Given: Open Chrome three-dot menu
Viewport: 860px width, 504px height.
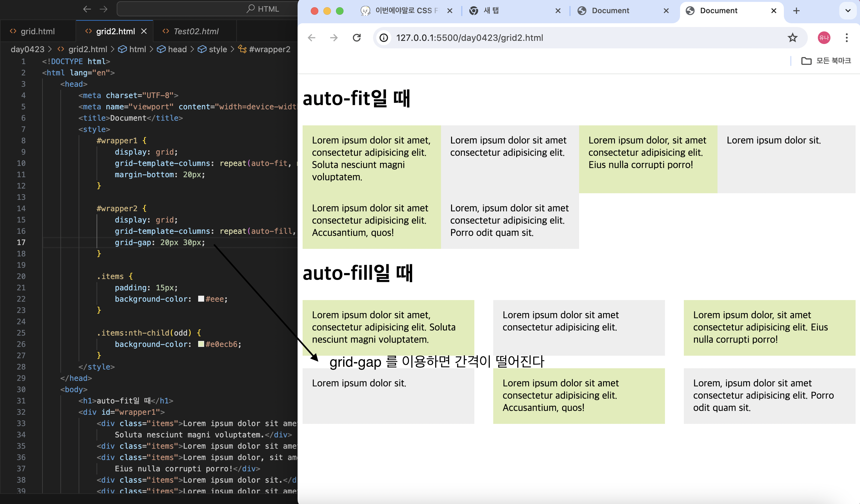Looking at the screenshot, I should pos(846,37).
